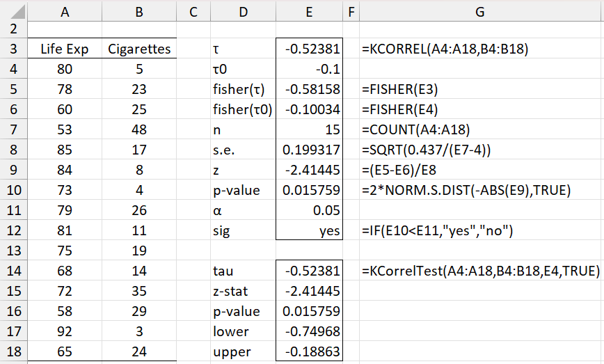Click the upper bound value -0.18863
The width and height of the screenshot is (604, 364).
click(x=309, y=351)
